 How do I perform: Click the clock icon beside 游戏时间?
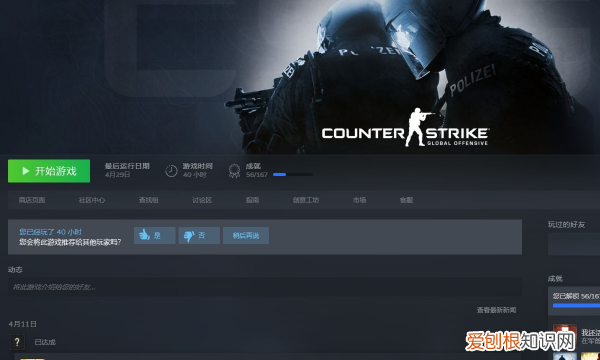point(171,171)
